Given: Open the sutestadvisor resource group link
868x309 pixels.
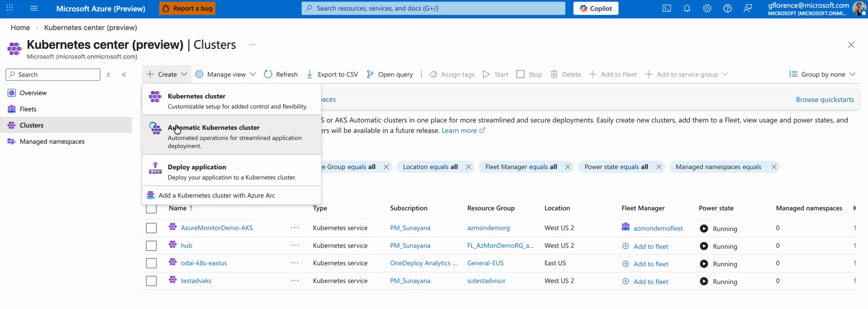Looking at the screenshot, I should (486, 281).
